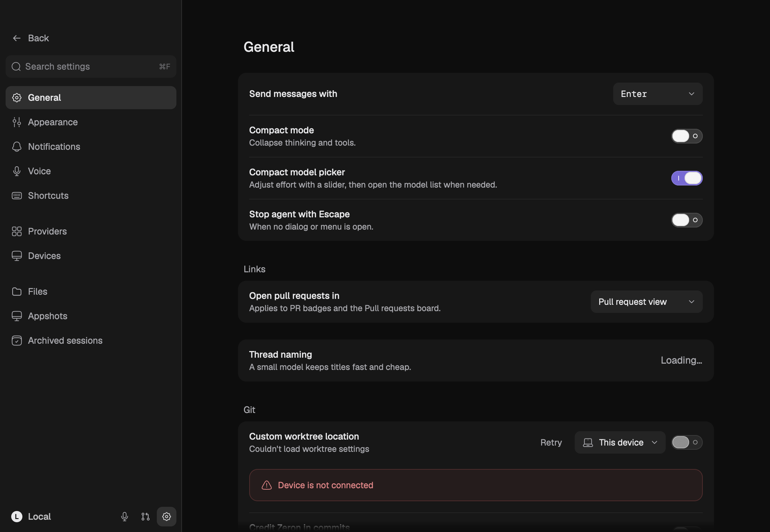The image size is (770, 532).
Task: Enable Compact mode toggle
Action: pyautogui.click(x=687, y=136)
